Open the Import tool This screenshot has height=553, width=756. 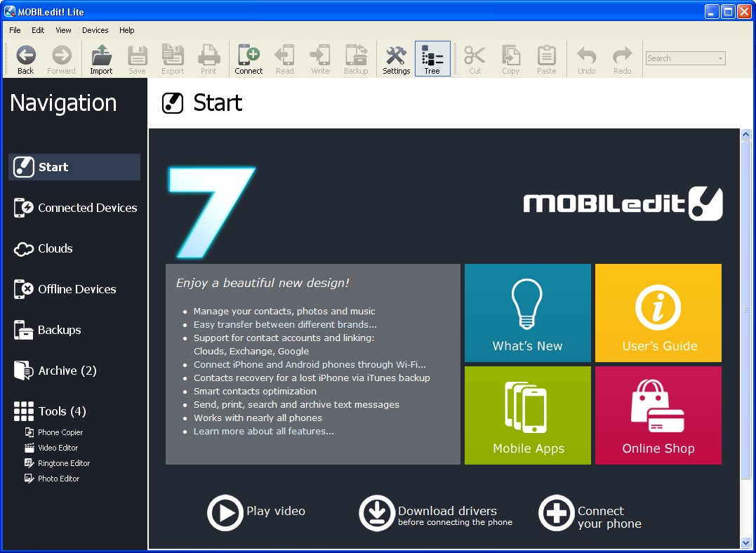click(101, 59)
